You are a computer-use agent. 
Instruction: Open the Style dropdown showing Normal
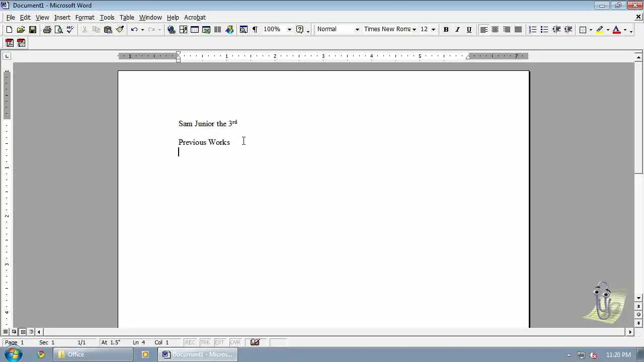coord(357,30)
